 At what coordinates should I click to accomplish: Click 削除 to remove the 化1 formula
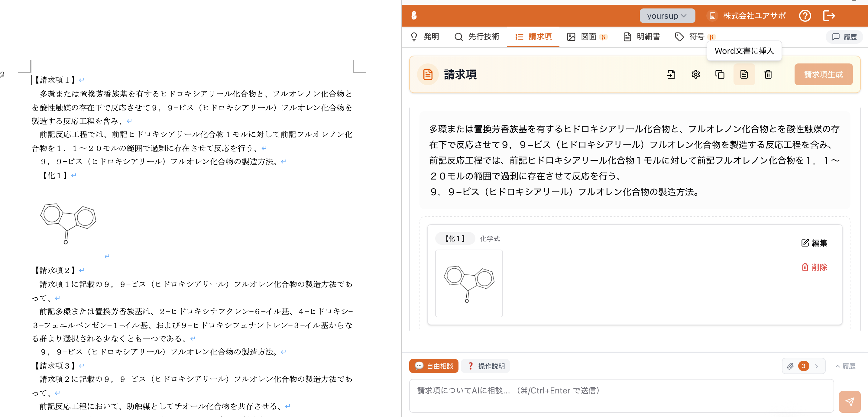(814, 267)
